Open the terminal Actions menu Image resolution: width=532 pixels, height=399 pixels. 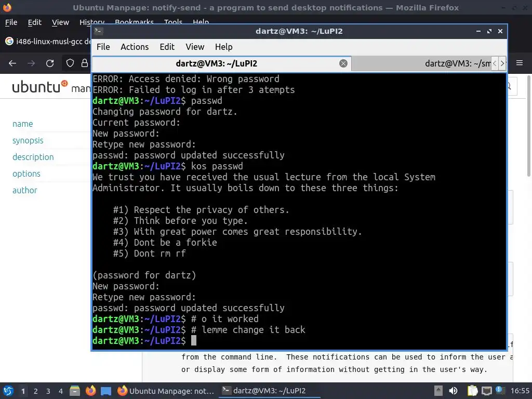[x=135, y=47]
